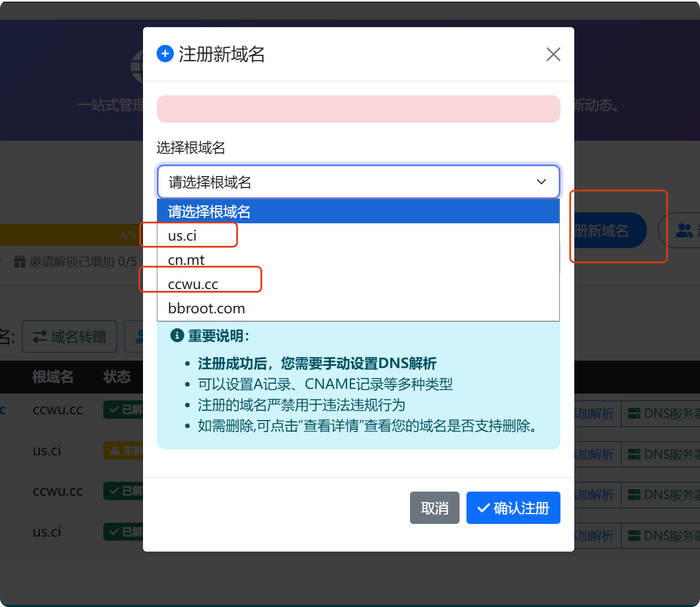Viewport: 700px width, 607px height.
Task: Click the swap arrows icon on 域名转赠
Action: coord(40,336)
